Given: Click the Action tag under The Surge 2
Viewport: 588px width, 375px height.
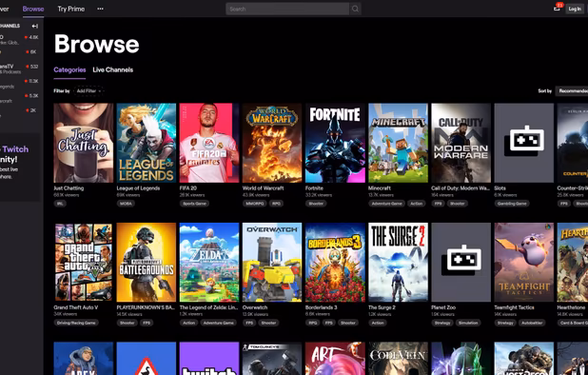Looking at the screenshot, I should coord(378,323).
